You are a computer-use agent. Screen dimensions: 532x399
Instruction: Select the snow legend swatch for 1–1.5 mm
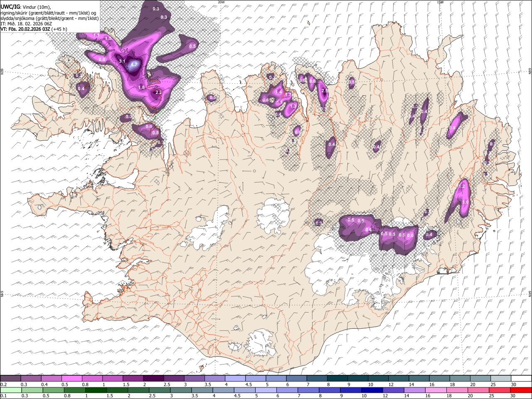tap(113, 379)
